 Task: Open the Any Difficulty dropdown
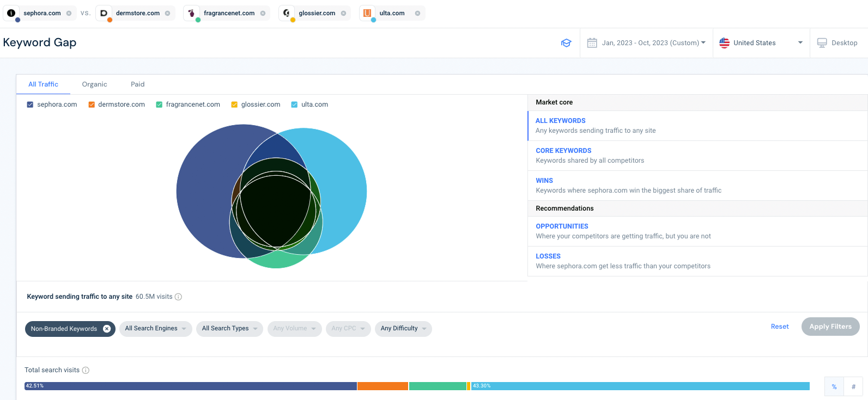[x=403, y=329]
